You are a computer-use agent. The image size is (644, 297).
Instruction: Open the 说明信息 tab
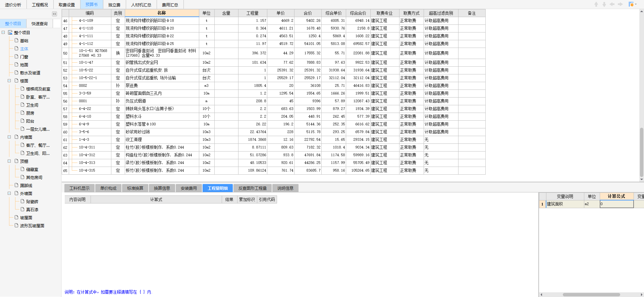[285, 188]
